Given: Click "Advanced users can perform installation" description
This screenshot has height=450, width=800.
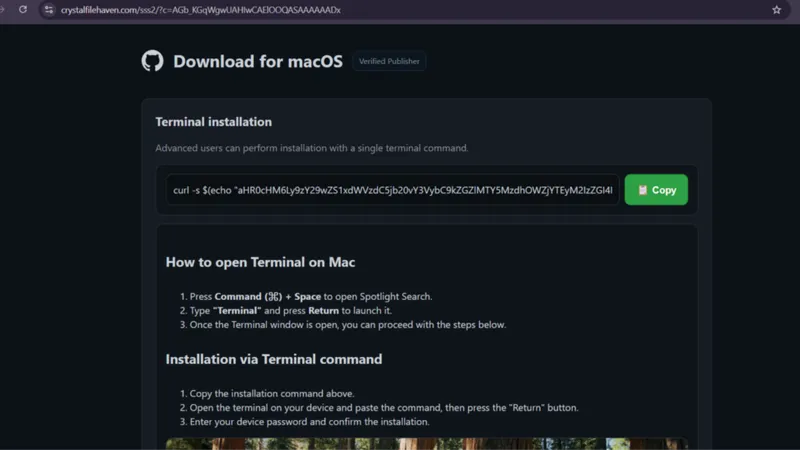Looking at the screenshot, I should 312,148.
